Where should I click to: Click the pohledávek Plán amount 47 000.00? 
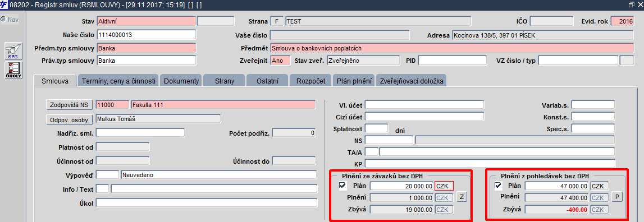[x=556, y=186]
